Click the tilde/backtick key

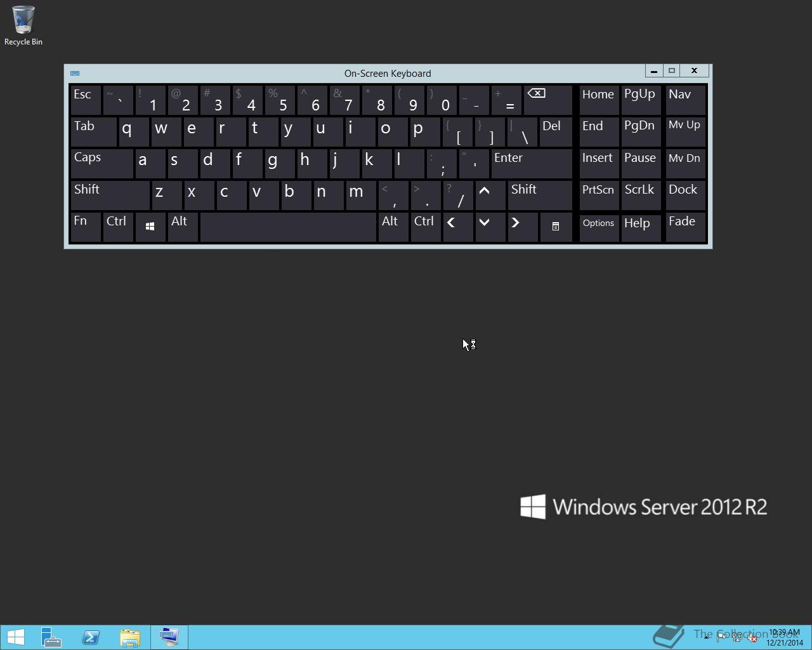pyautogui.click(x=118, y=100)
